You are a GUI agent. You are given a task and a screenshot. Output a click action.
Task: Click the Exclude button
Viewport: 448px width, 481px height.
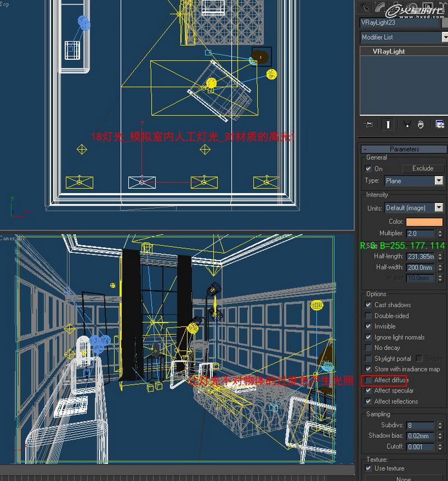coord(423,169)
